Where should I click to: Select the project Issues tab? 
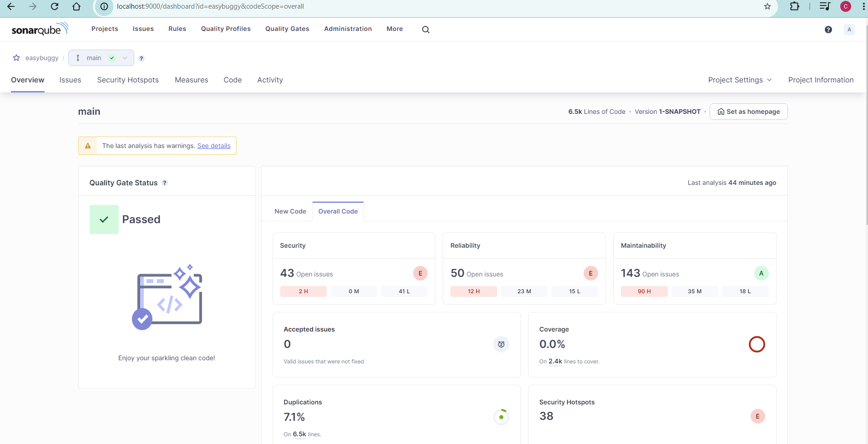(x=70, y=80)
